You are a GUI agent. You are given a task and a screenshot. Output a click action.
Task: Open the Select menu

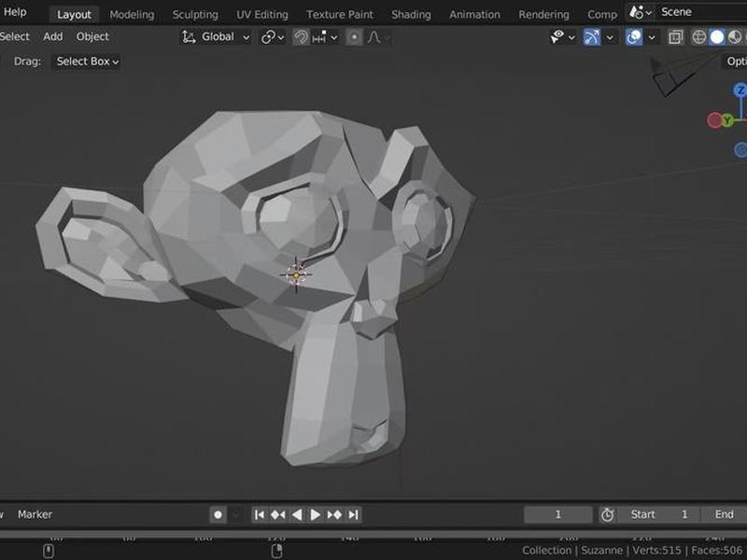14,36
